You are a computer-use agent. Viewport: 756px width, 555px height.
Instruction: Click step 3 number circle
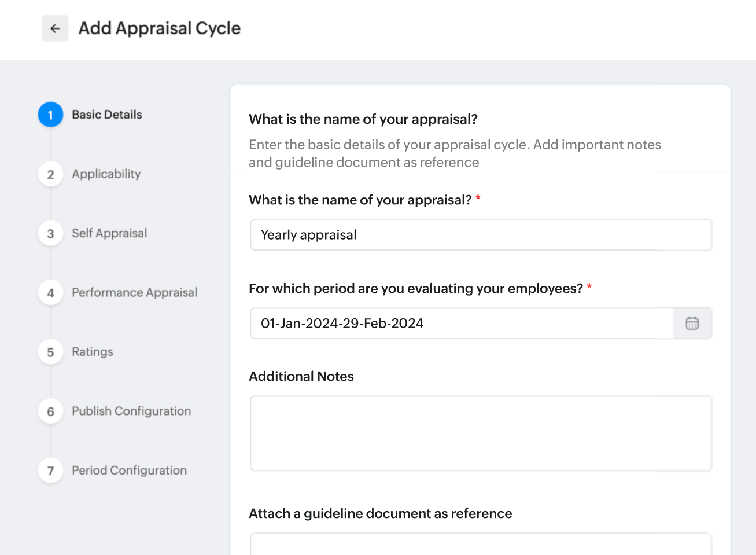pos(51,234)
